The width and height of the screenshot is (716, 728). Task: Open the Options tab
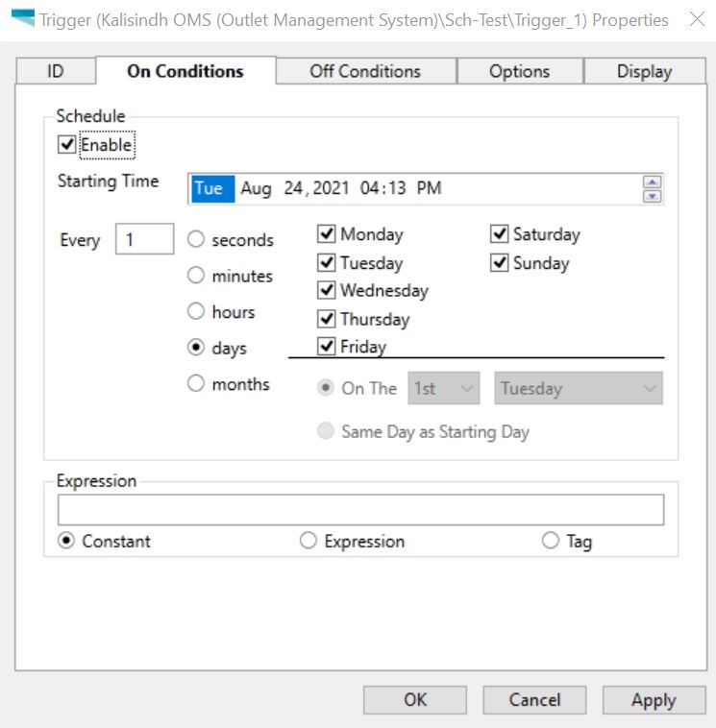pyautogui.click(x=519, y=71)
